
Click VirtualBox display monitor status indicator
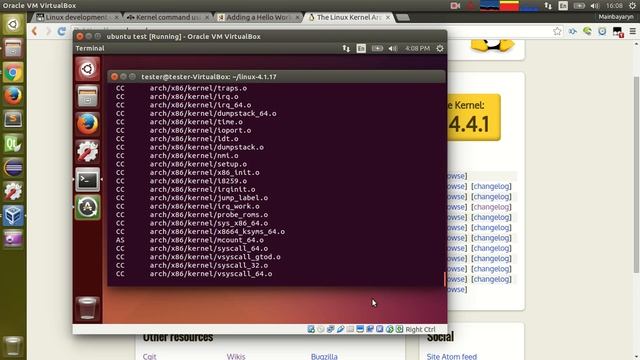360,329
